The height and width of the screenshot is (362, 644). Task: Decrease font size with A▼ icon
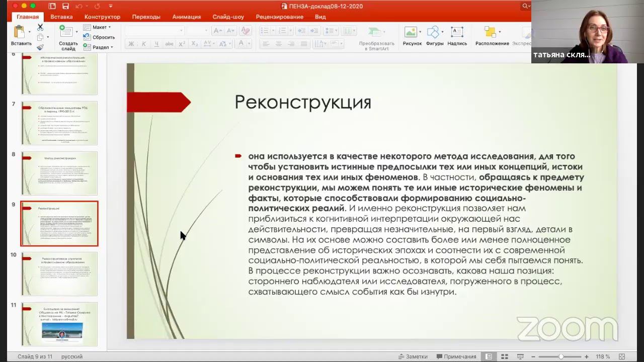point(230,31)
